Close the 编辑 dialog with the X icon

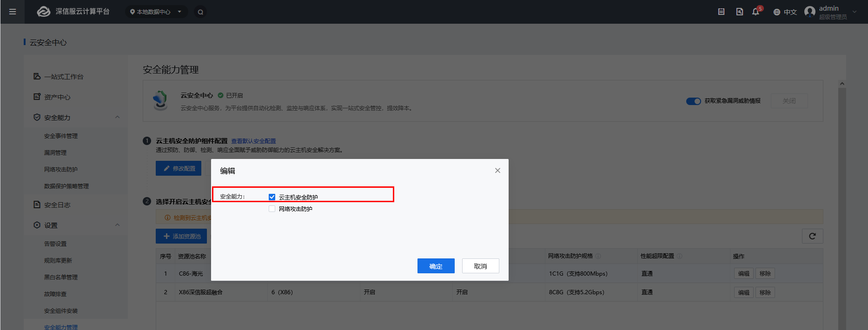pos(497,171)
